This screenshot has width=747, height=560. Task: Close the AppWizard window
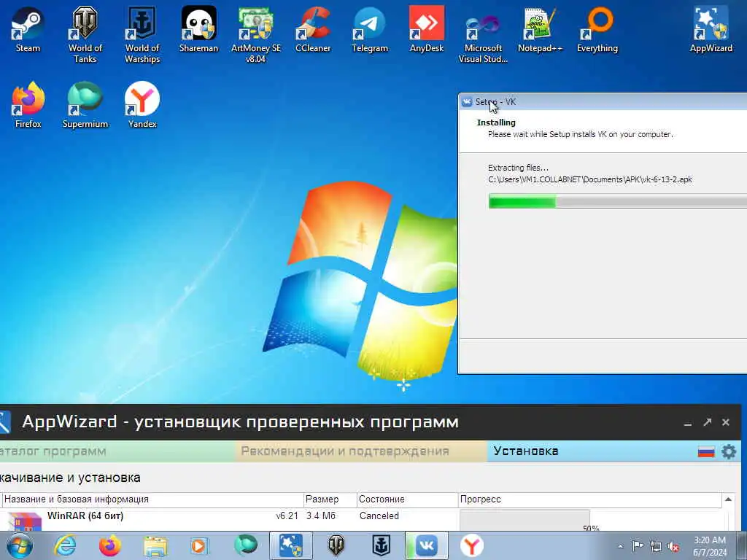(x=726, y=422)
